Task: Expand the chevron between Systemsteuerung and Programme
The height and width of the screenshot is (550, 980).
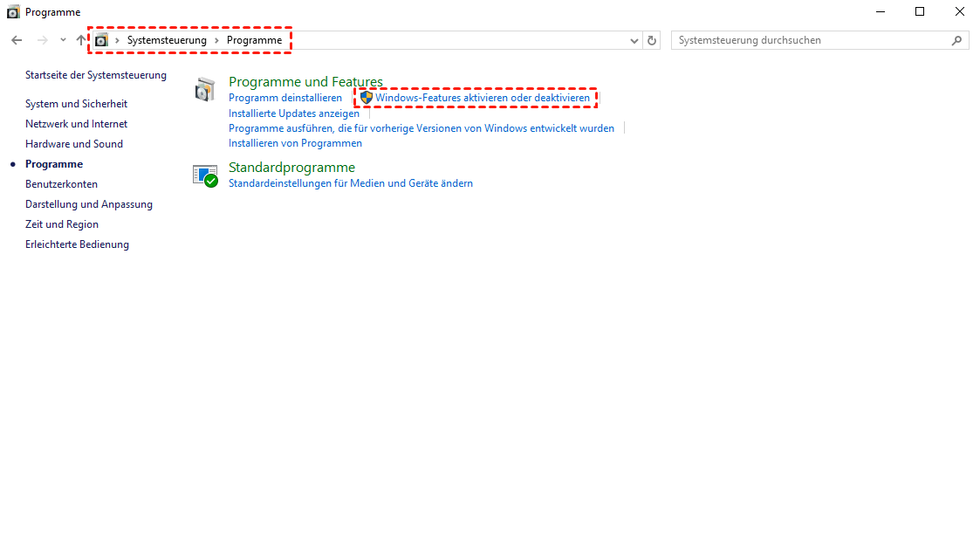Action: [x=217, y=40]
